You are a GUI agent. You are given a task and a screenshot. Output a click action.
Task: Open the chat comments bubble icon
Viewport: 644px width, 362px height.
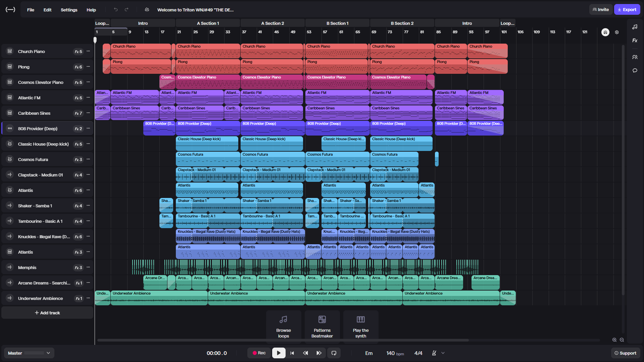click(x=635, y=70)
